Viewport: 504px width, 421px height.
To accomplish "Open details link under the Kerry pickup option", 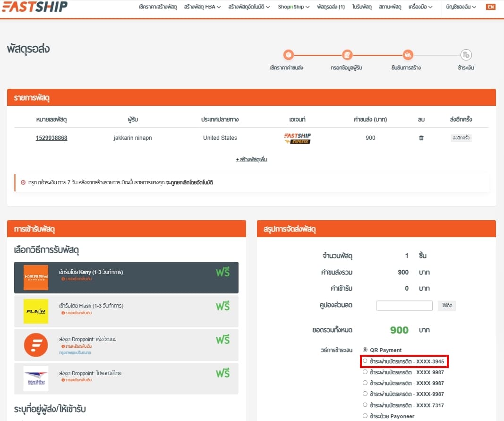I will [77, 279].
